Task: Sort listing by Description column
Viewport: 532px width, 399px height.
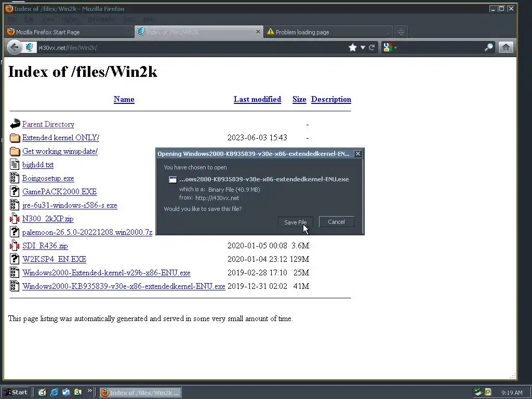Action: tap(331, 99)
